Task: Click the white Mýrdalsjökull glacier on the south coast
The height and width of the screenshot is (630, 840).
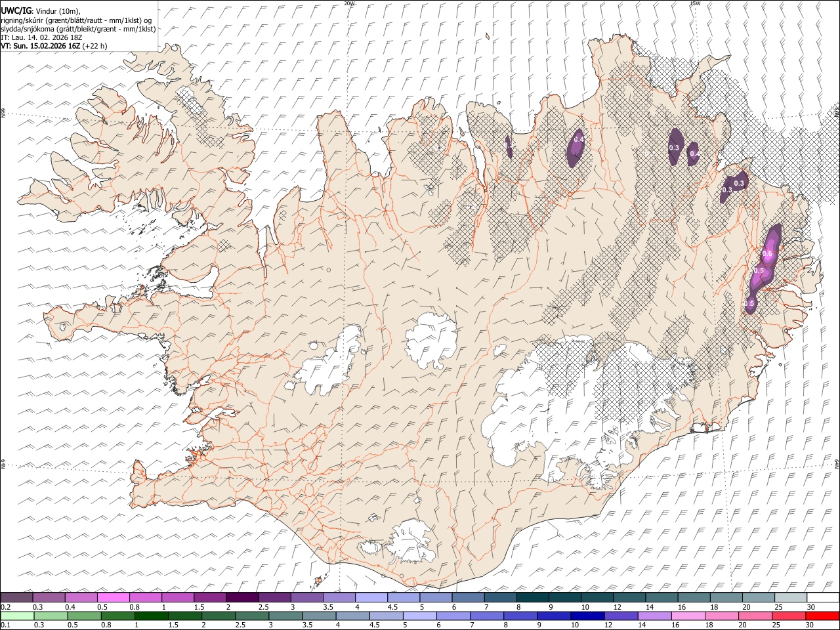Action: (x=411, y=542)
